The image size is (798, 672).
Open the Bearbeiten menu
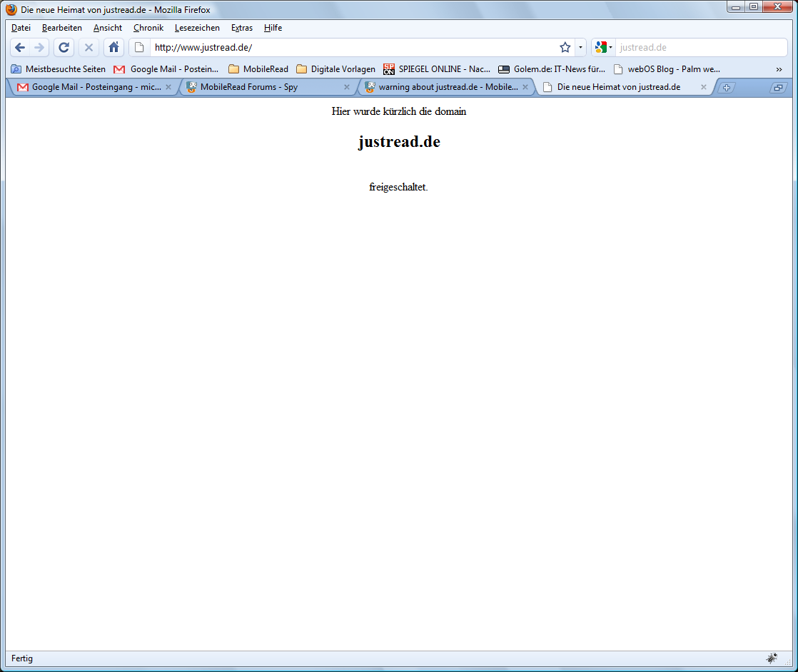point(61,28)
